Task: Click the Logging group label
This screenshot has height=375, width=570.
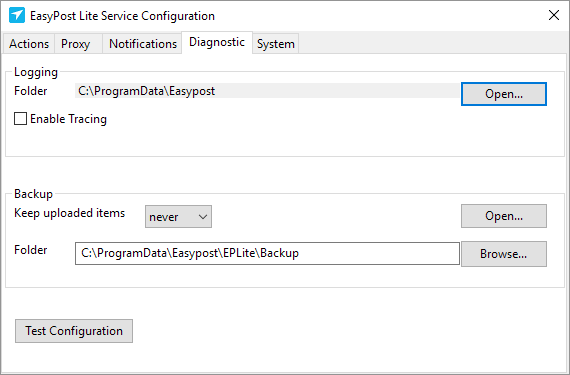Action: pyautogui.click(x=36, y=72)
